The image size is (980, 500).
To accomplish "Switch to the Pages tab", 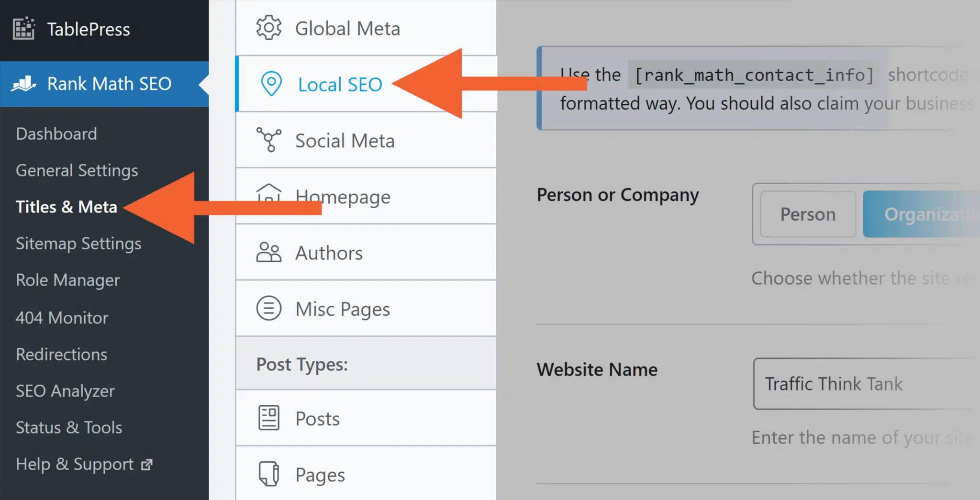I will (x=366, y=474).
